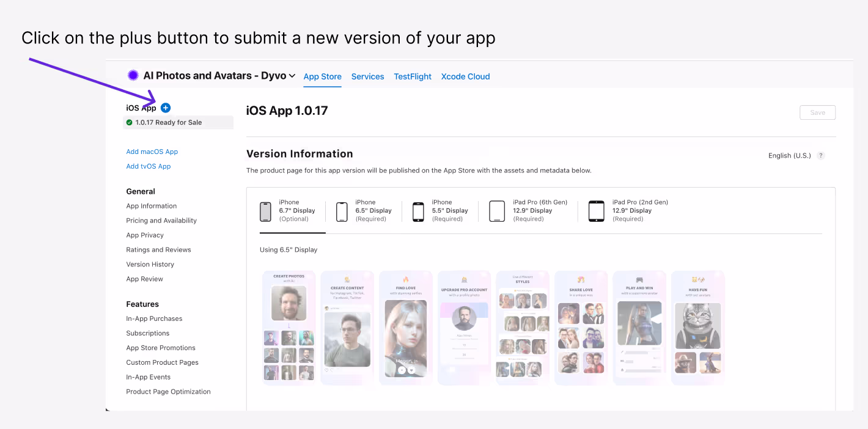View Version History
This screenshot has width=868, height=429.
(x=150, y=265)
